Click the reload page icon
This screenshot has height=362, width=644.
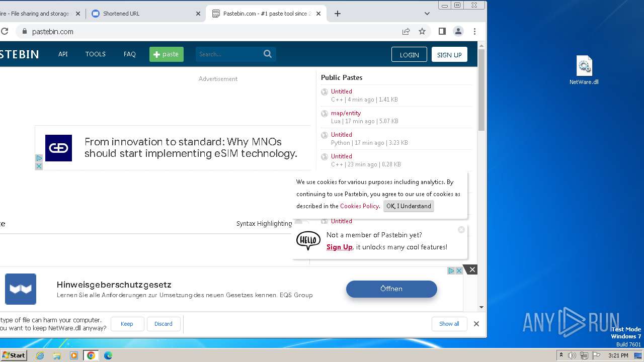tap(4, 31)
